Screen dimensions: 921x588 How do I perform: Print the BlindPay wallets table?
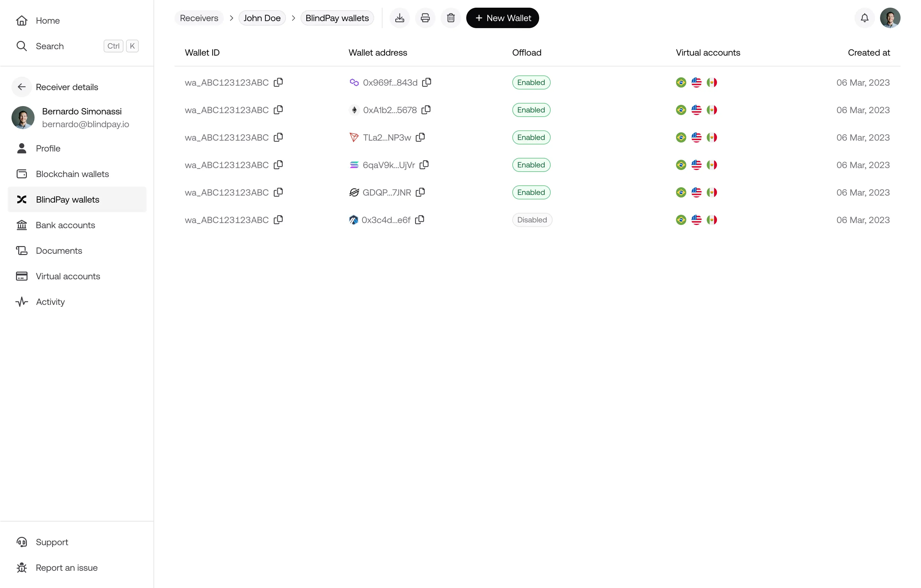click(425, 18)
